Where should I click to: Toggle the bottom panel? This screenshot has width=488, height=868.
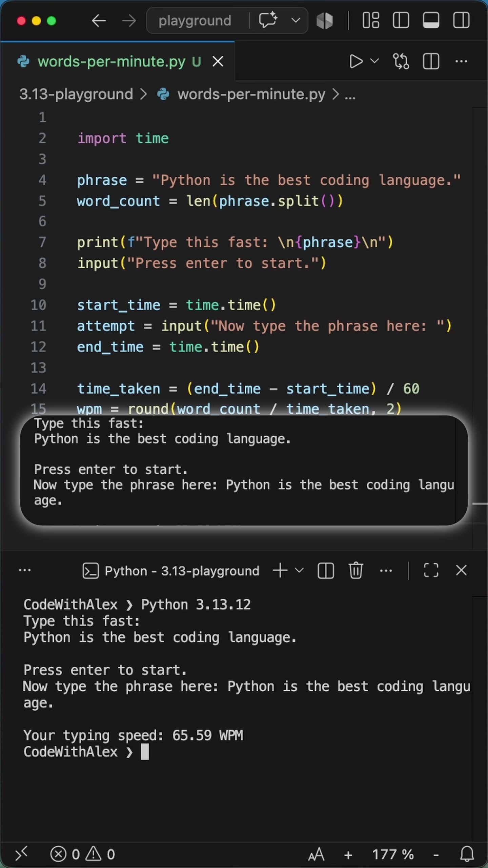coord(431,20)
